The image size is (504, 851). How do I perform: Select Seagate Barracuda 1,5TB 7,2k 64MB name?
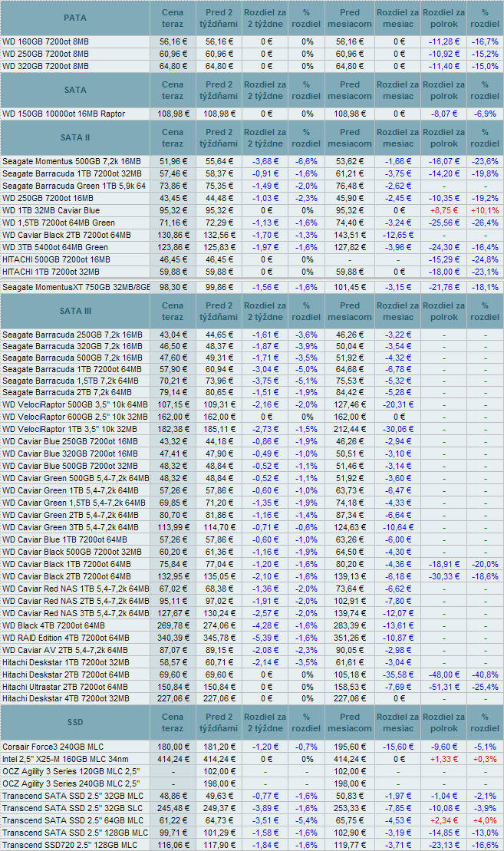[70, 381]
